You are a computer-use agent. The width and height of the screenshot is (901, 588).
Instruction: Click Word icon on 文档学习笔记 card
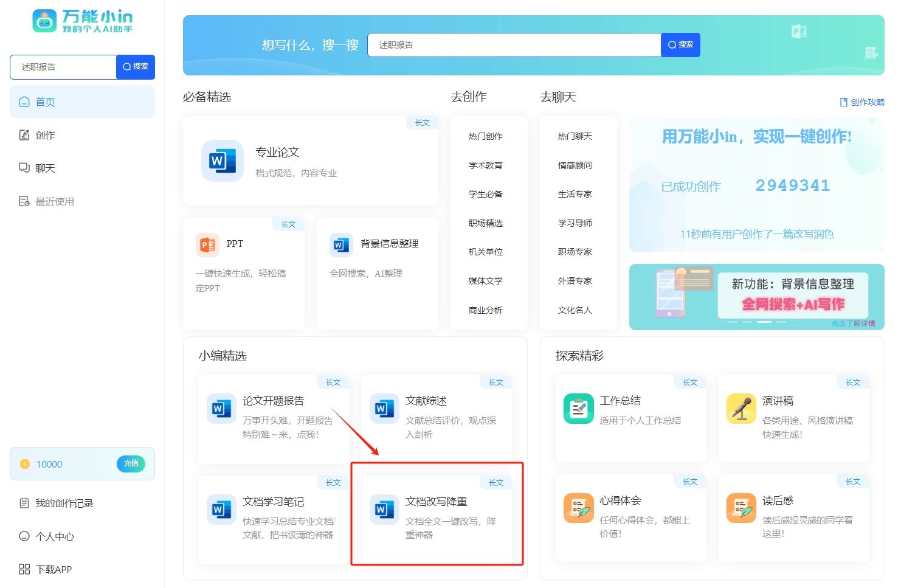221,510
